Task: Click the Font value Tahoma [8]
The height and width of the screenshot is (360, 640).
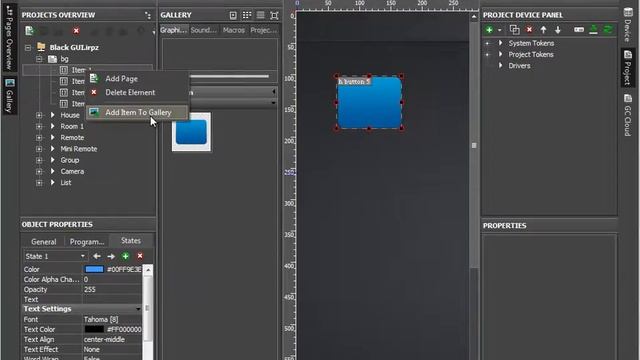Action: click(x=112, y=319)
